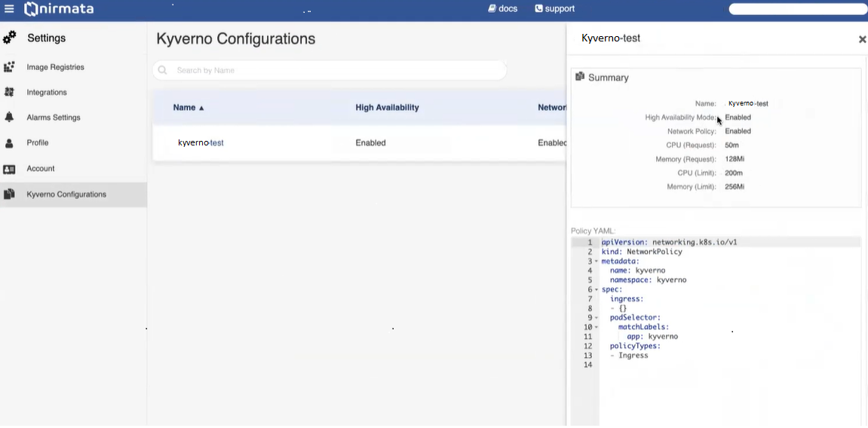Click the Network Policy Enabled value
Viewport: 868px width, 428px height.
(x=738, y=131)
